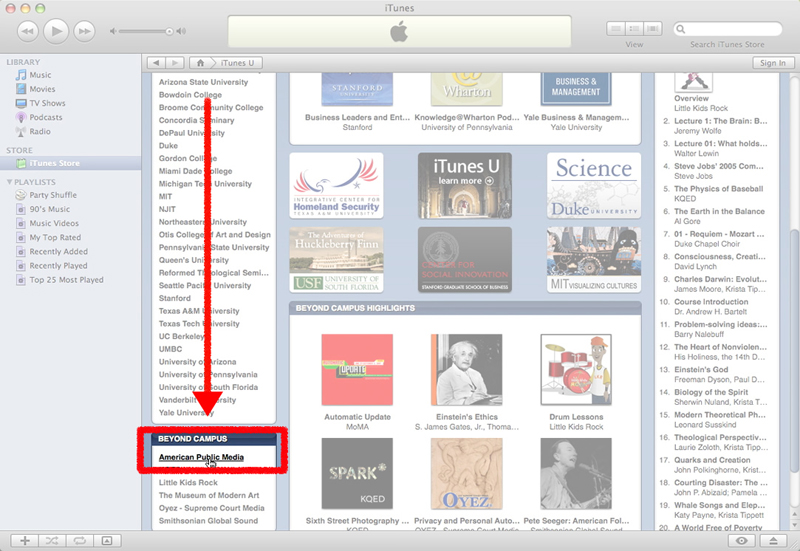Go forward in the store navigation
Screen dimensions: 800x551
click(175, 63)
